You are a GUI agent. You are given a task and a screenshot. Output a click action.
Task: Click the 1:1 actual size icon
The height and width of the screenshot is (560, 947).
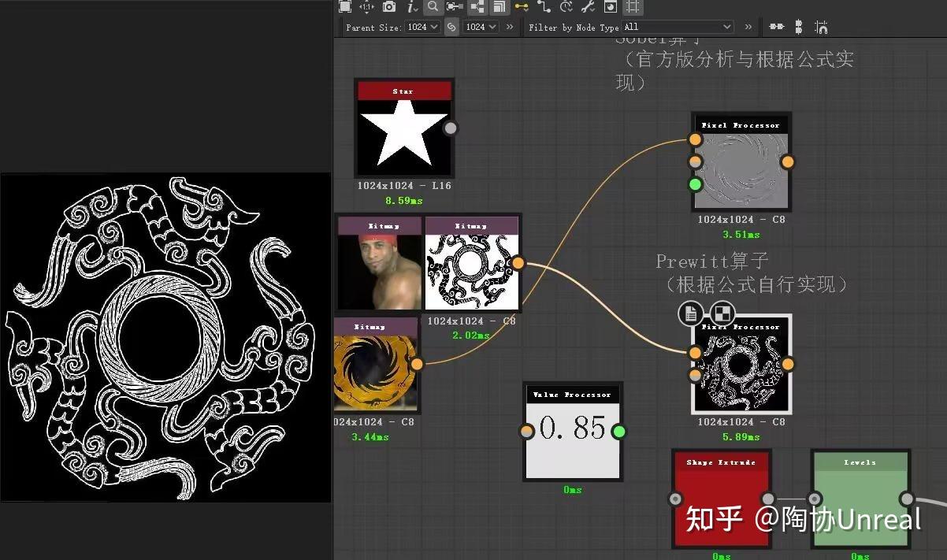[x=365, y=7]
